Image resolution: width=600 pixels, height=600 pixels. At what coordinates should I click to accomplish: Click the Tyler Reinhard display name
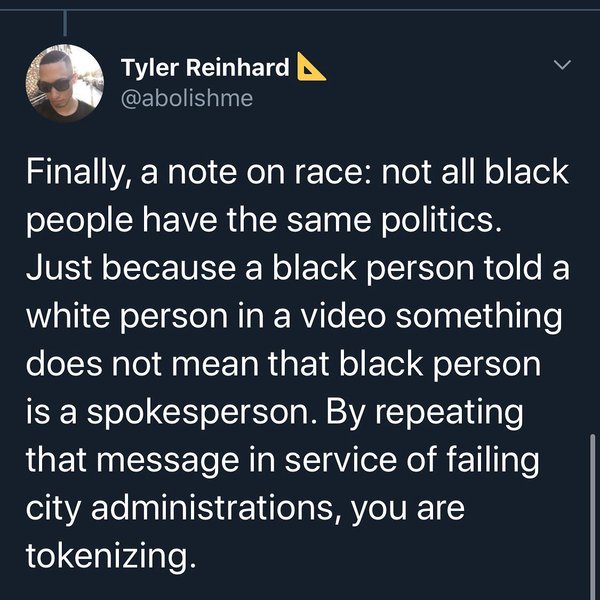(x=205, y=69)
